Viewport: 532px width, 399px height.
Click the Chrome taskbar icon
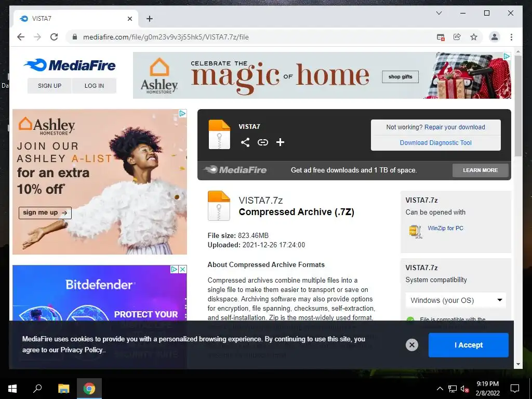point(89,389)
